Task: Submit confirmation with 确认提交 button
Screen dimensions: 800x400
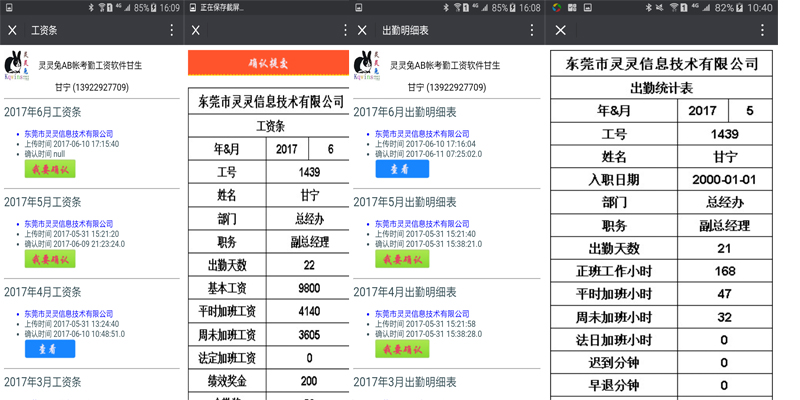Action: point(268,63)
